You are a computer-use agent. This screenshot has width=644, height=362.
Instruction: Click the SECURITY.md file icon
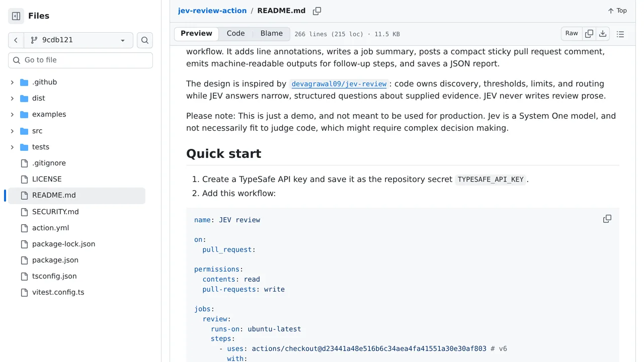click(24, 212)
